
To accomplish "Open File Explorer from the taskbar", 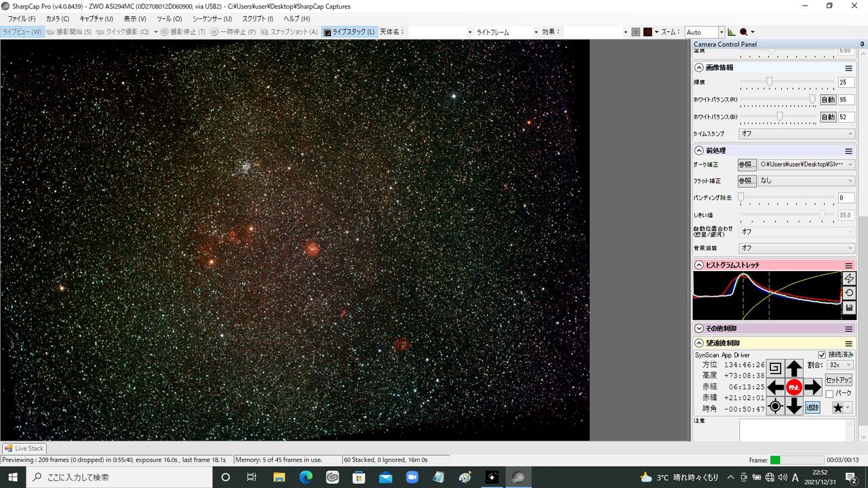I will [279, 477].
